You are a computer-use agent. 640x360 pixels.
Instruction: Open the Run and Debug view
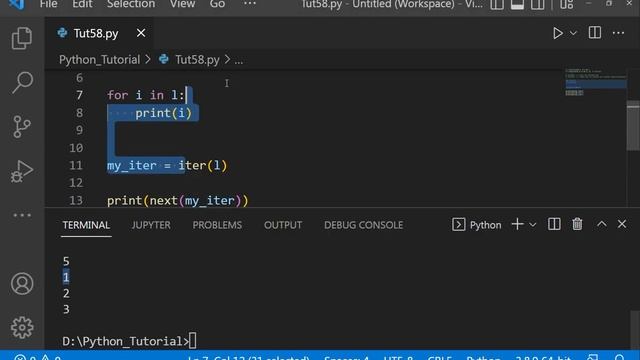point(22,171)
